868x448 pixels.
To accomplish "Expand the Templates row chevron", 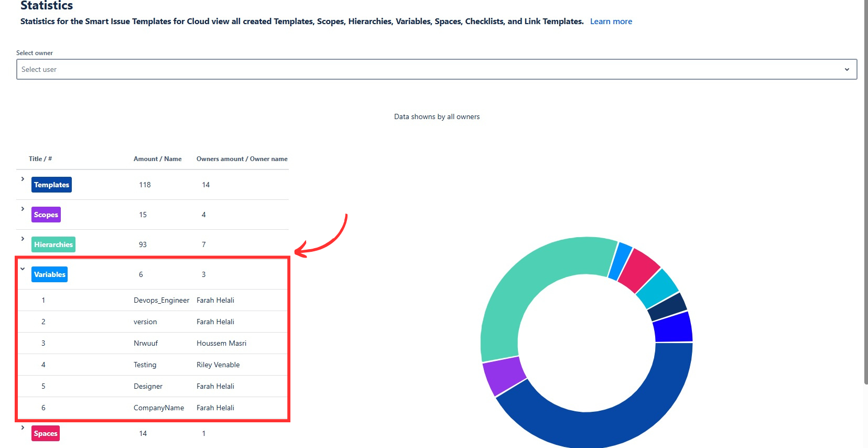I will (23, 179).
